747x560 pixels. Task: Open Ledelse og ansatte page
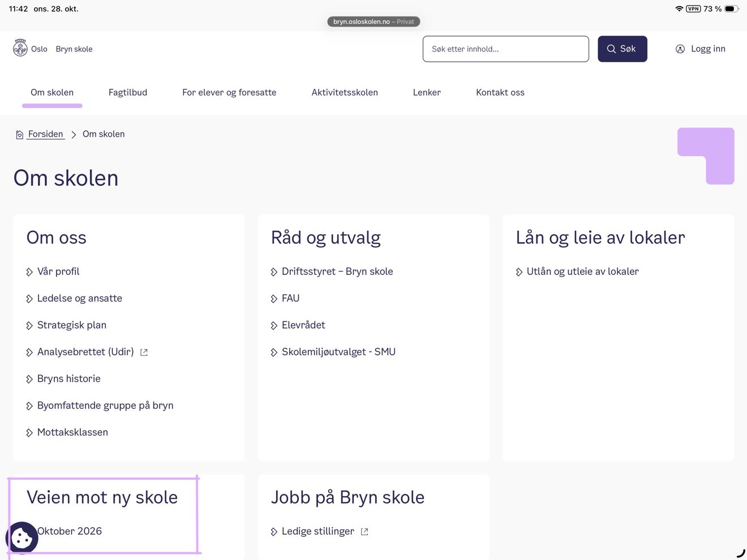click(x=80, y=298)
